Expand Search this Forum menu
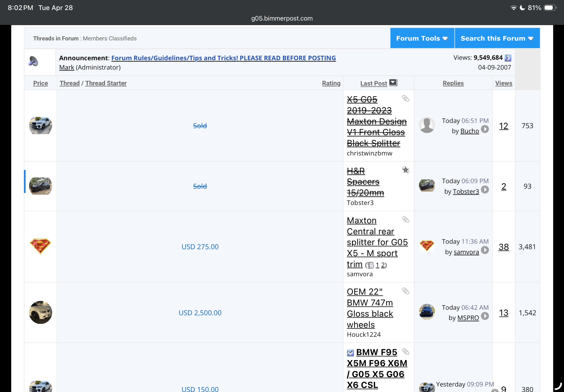Screen dimensions: 564x392 [497, 38]
